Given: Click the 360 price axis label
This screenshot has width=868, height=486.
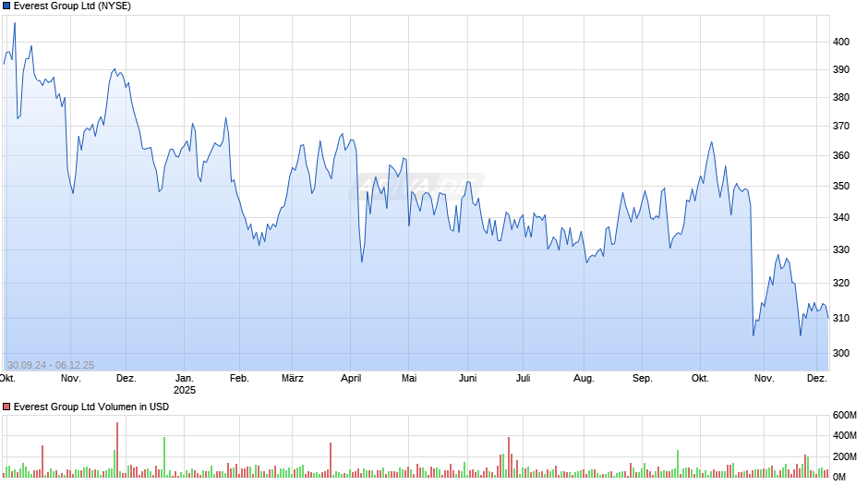Looking at the screenshot, I should coord(841,156).
